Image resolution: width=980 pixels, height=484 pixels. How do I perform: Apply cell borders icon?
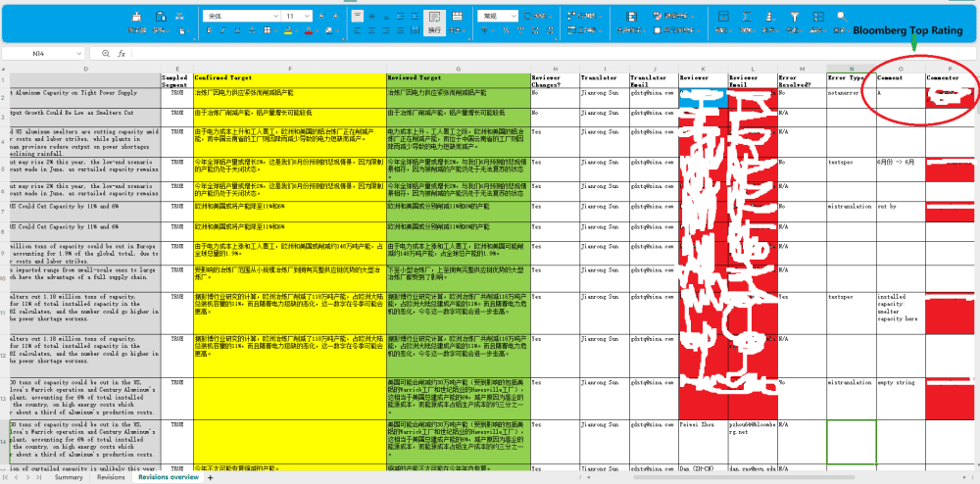[267, 30]
